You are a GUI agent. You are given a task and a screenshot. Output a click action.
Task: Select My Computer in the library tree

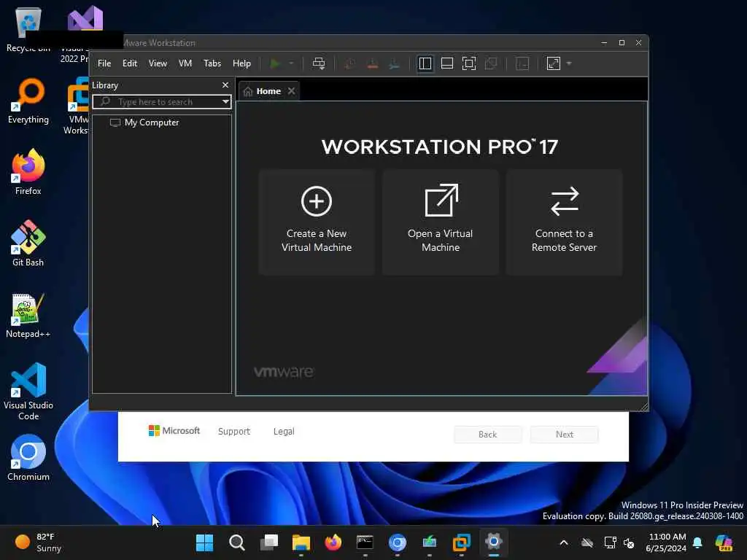145,122
